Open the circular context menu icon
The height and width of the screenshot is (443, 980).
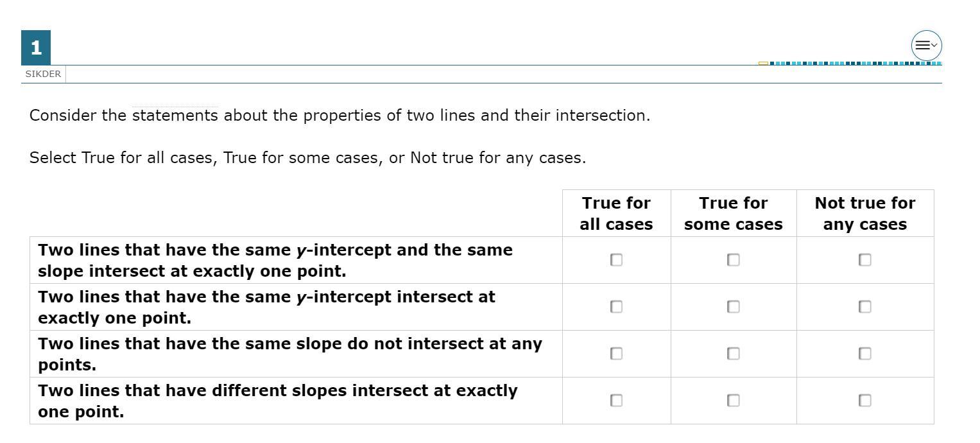[x=926, y=46]
